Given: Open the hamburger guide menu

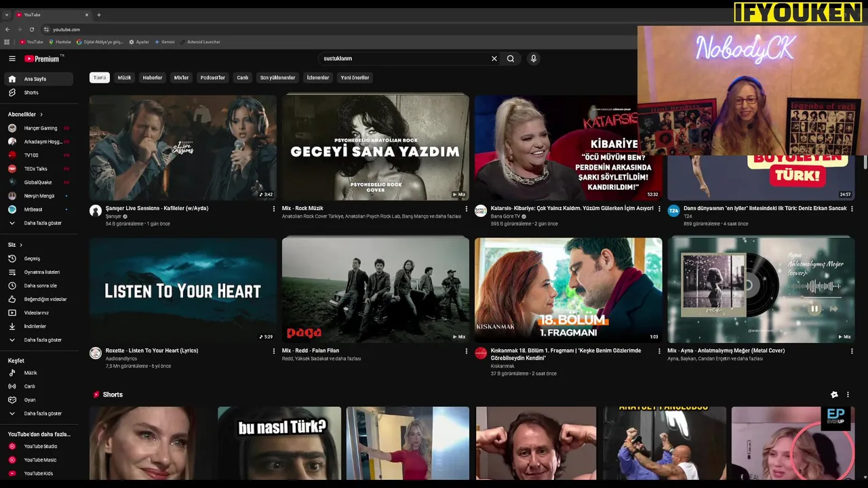Looking at the screenshot, I should (x=12, y=59).
